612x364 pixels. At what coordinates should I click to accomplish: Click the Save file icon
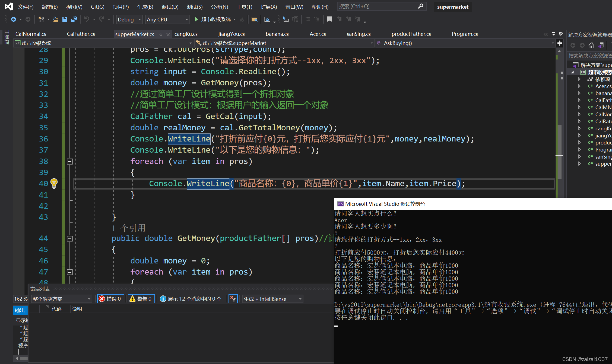[65, 19]
